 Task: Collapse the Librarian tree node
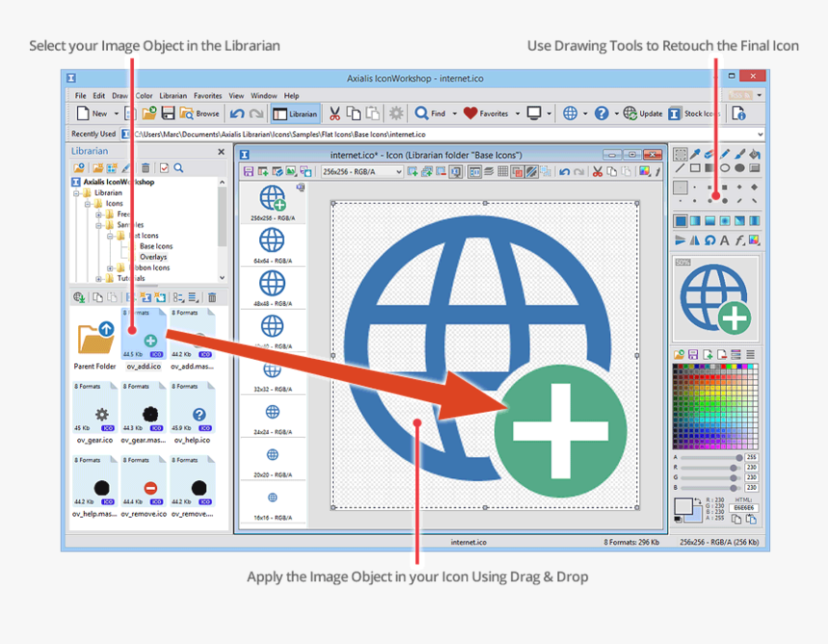77,193
